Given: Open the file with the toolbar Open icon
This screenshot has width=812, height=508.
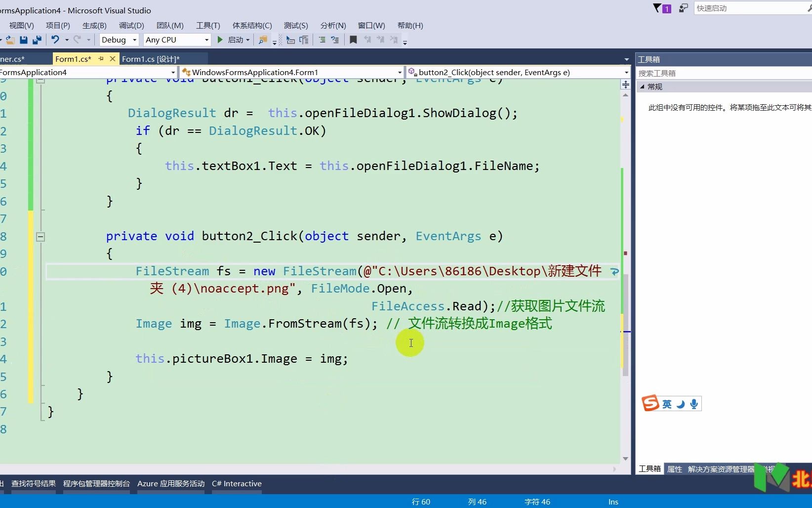Looking at the screenshot, I should (x=10, y=40).
